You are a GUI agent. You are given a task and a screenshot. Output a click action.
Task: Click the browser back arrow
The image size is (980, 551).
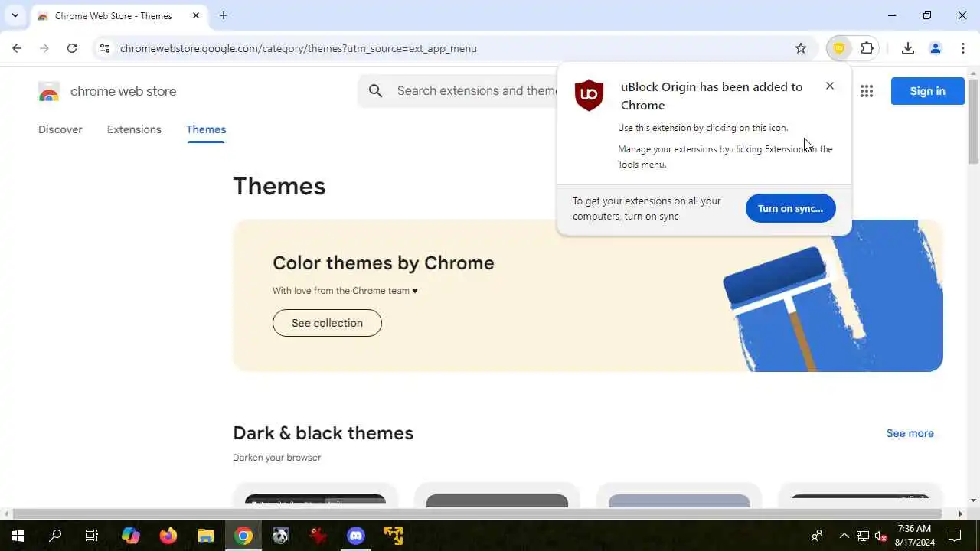[17, 48]
